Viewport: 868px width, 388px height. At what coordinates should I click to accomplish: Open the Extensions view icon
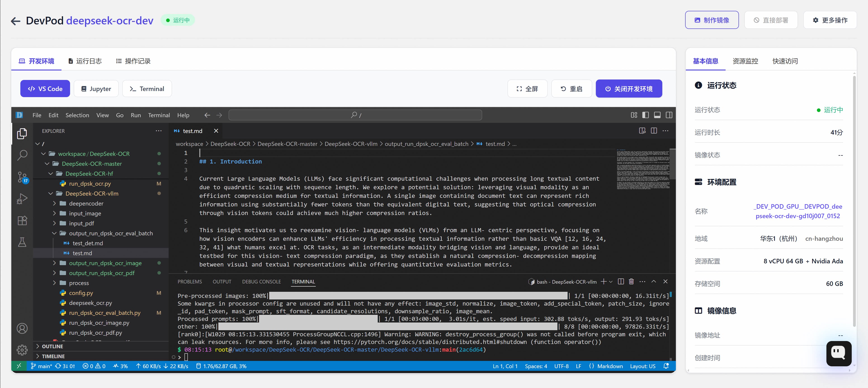click(22, 221)
